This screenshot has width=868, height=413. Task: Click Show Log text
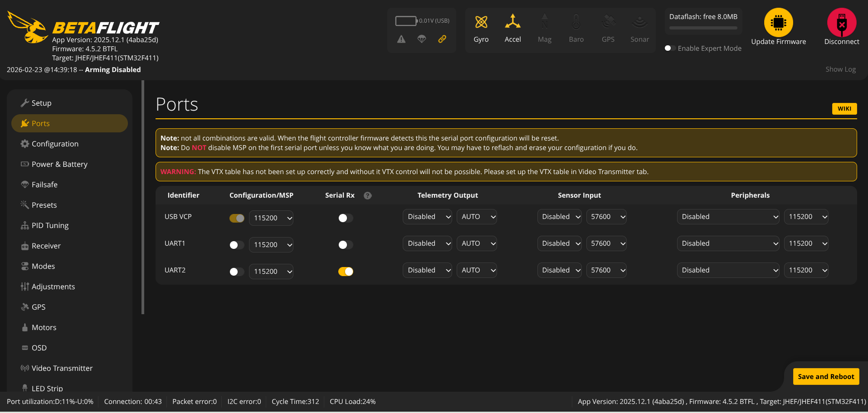tap(840, 69)
